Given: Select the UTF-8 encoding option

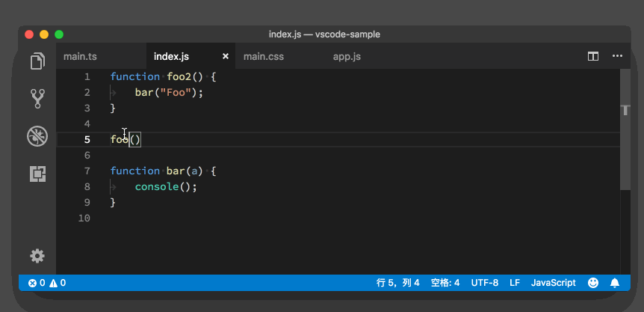Looking at the screenshot, I should pyautogui.click(x=485, y=283).
